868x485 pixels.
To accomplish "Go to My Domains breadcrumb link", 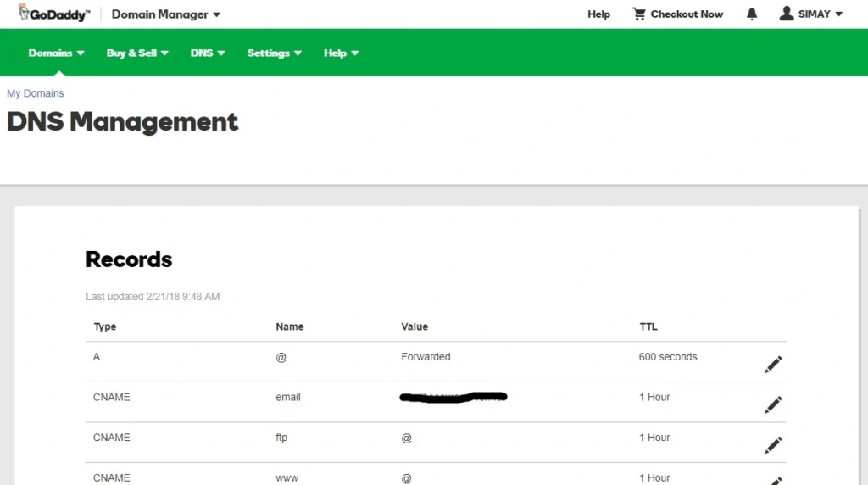I will [x=36, y=93].
